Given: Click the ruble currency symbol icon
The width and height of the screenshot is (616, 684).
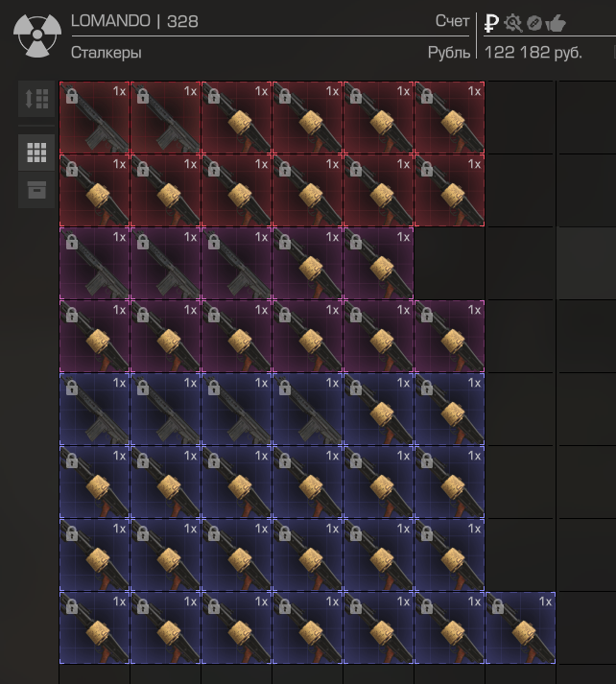Looking at the screenshot, I should (491, 23).
